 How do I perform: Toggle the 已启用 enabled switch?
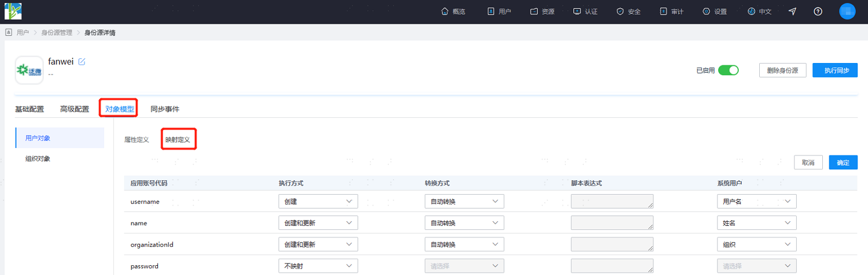click(x=729, y=70)
